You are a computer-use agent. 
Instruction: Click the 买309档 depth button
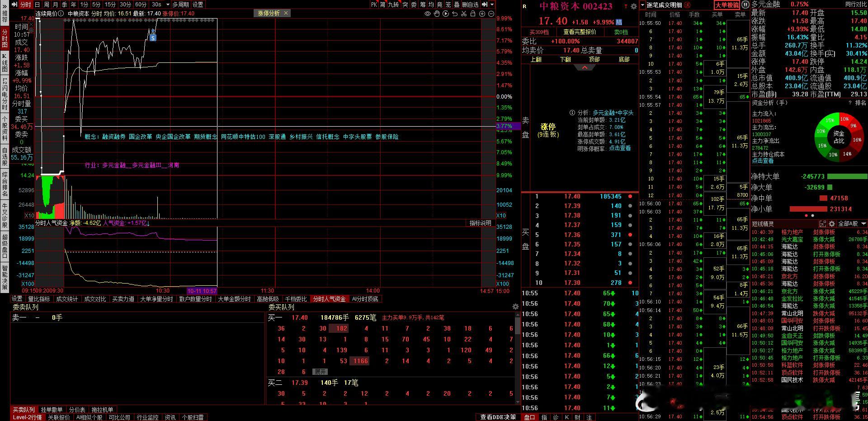539,32
